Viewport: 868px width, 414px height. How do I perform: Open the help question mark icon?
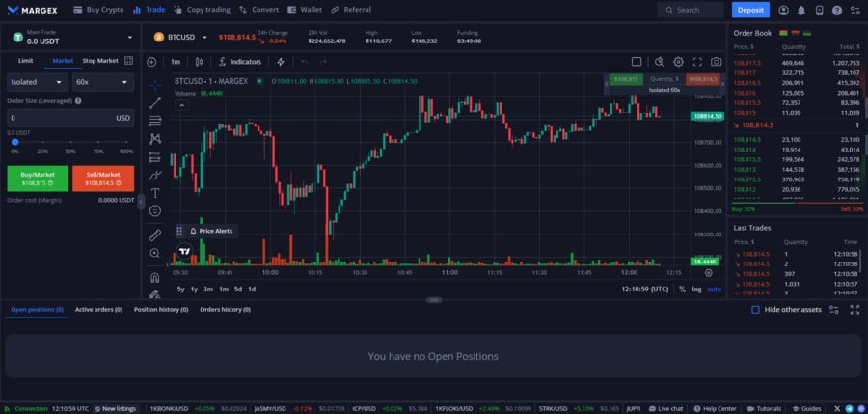click(837, 10)
